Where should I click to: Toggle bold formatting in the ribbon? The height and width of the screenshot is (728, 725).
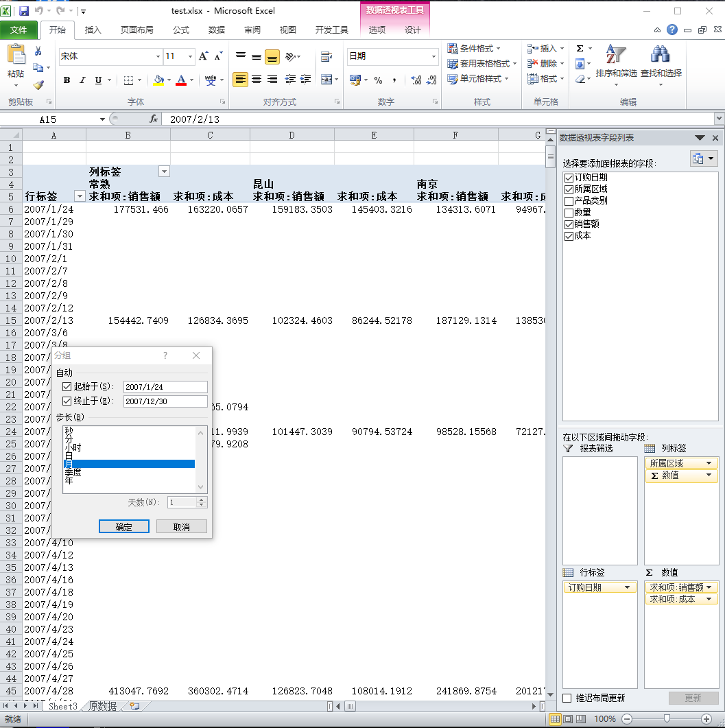(x=67, y=80)
